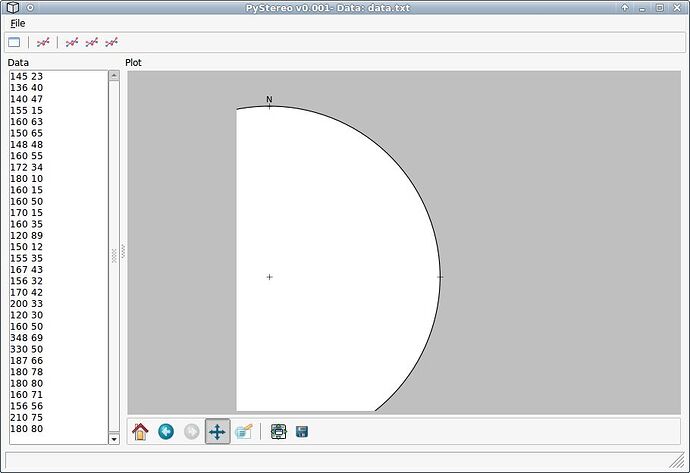Click the plot icon between the two toolbar separators
Viewport: 690px width, 473px height.
(x=43, y=42)
